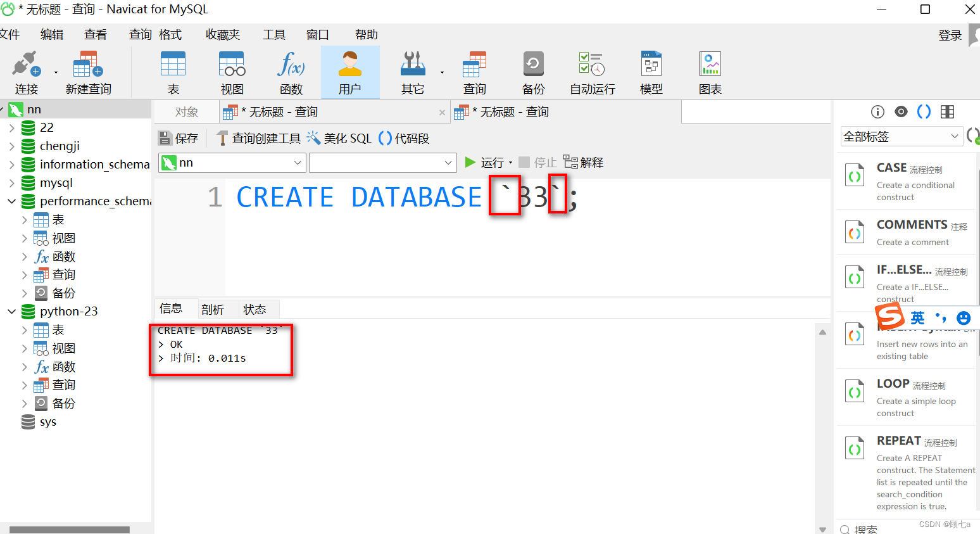
Task: Open Query Builder tool (查询创建工具)
Action: (x=258, y=138)
